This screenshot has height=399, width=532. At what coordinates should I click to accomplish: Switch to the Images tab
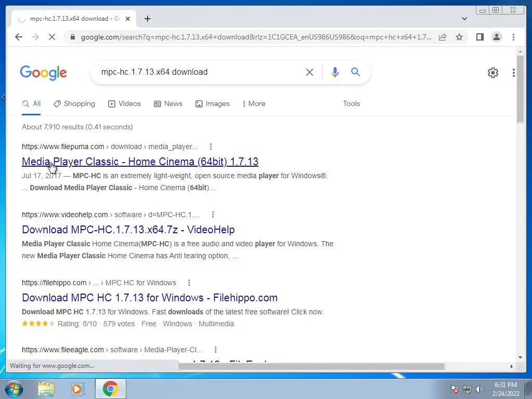(x=212, y=104)
